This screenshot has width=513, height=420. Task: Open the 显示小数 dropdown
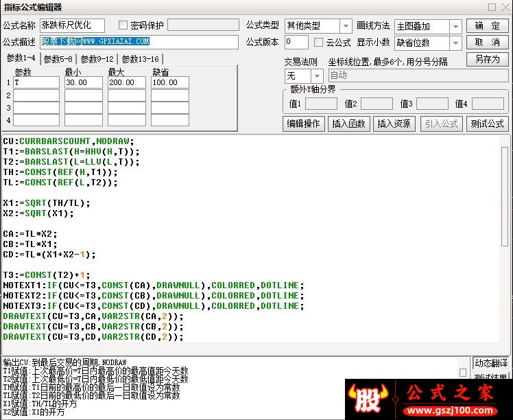[456, 43]
